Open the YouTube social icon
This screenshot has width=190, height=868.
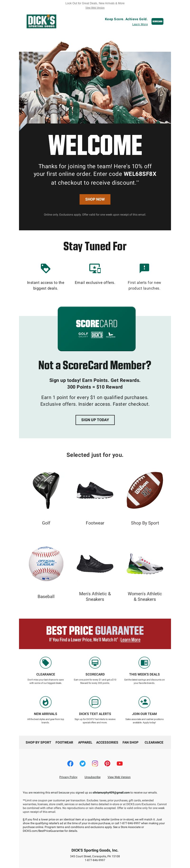120,764
